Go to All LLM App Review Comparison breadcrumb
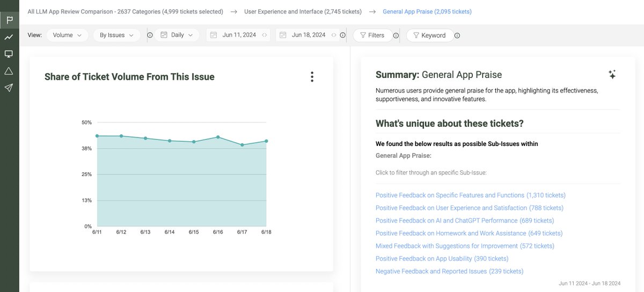Image resolution: width=644 pixels, height=292 pixels. 125,11
